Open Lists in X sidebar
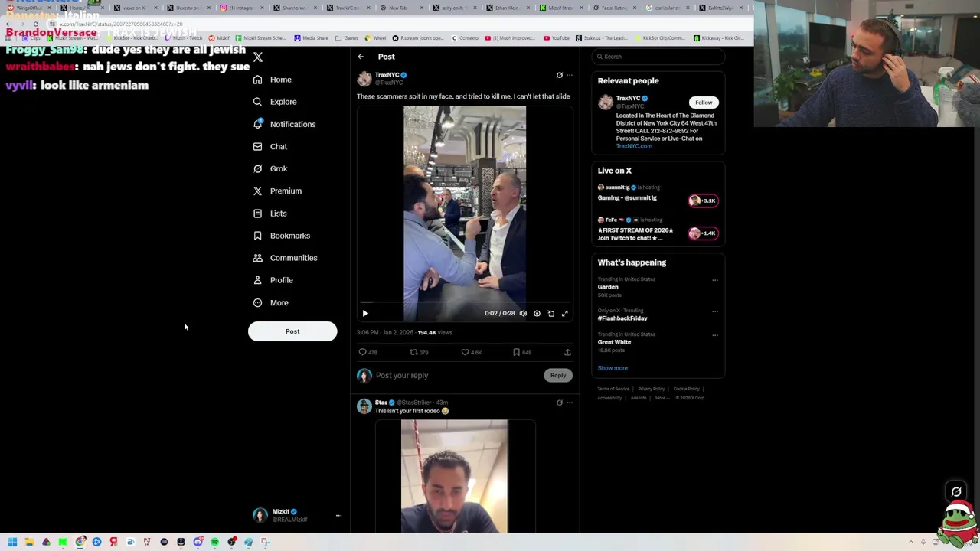The width and height of the screenshot is (980, 551). coord(269,214)
